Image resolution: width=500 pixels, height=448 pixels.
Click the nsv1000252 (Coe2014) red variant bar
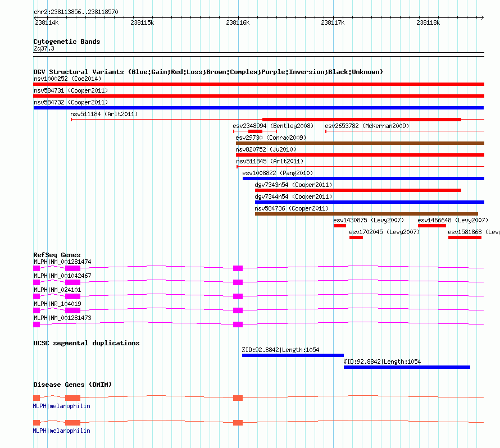pyautogui.click(x=258, y=84)
